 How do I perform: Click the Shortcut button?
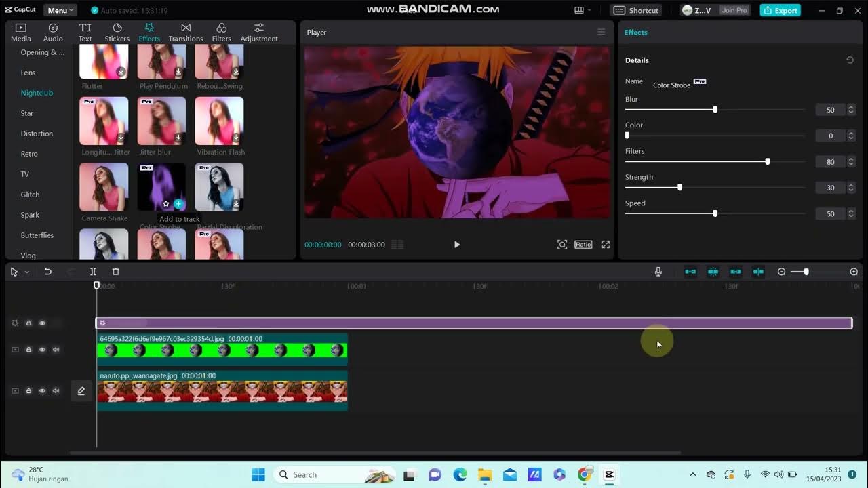[636, 10]
